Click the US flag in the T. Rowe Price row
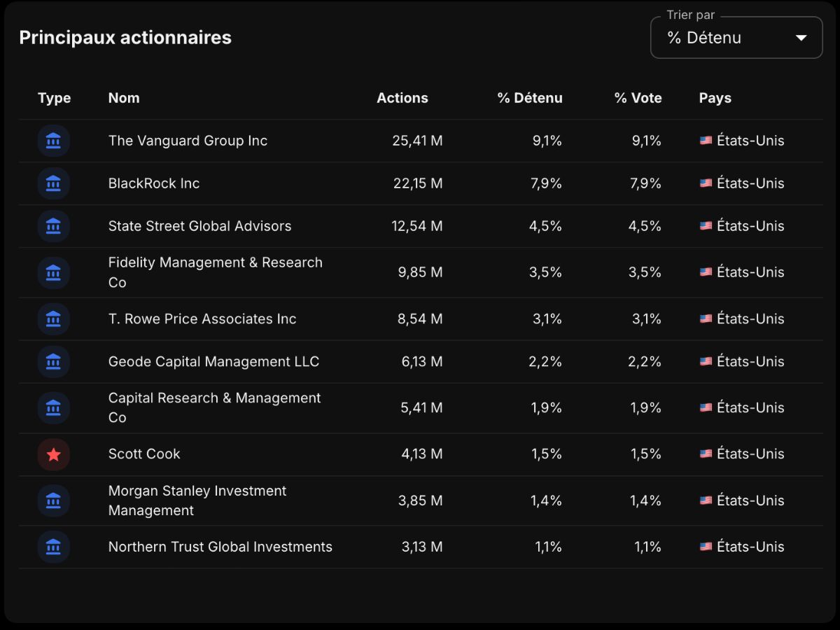The height and width of the screenshot is (630, 840). (x=706, y=319)
